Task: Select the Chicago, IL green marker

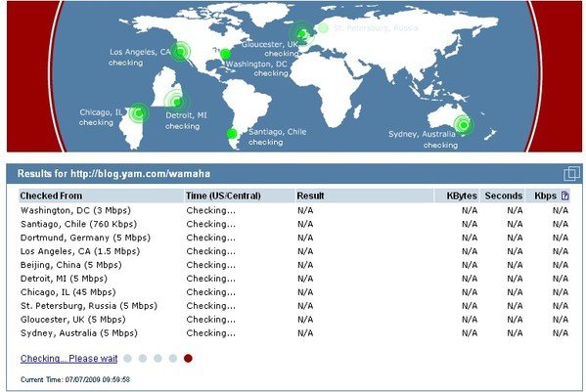Action: [139, 113]
